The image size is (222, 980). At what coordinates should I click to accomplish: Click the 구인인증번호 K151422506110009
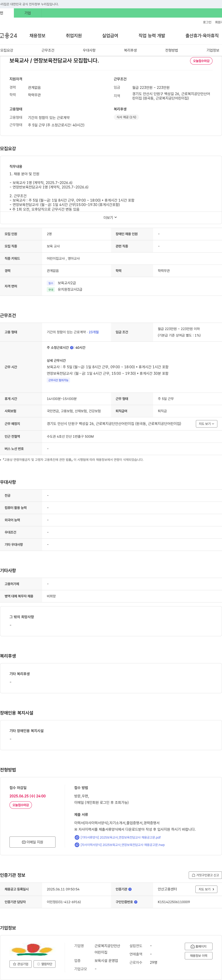(174, 902)
